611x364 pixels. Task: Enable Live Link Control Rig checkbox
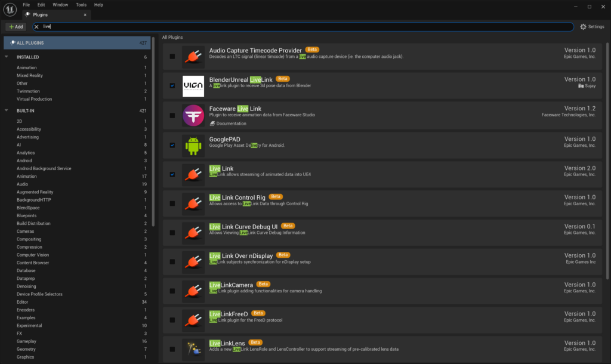(172, 204)
